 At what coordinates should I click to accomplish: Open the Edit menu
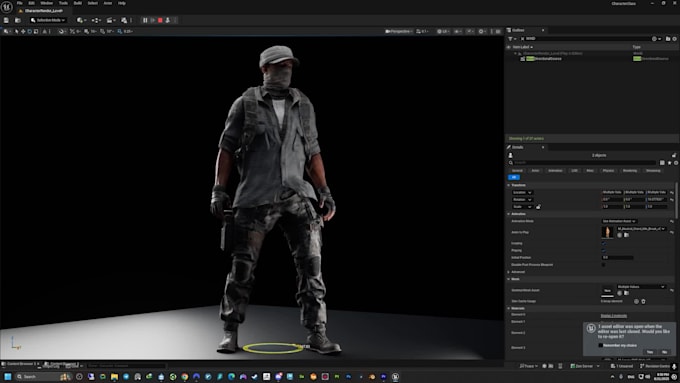pos(31,3)
